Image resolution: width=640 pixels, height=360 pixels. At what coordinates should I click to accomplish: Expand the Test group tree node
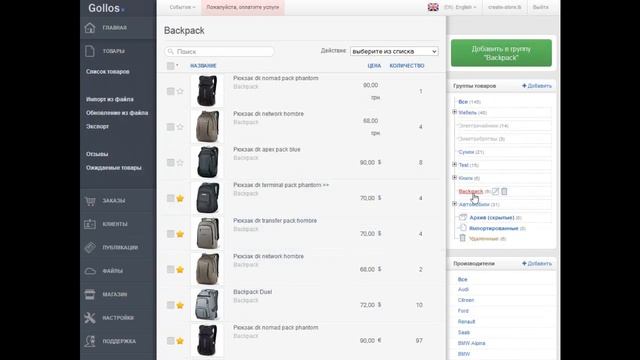pos(454,164)
